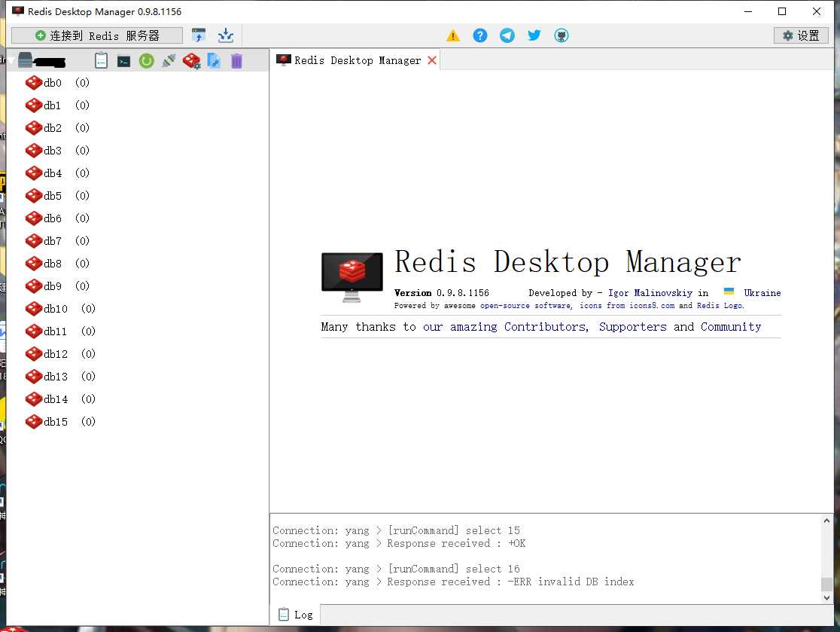Open the Community link
Image resolution: width=840 pixels, height=632 pixels.
731,326
